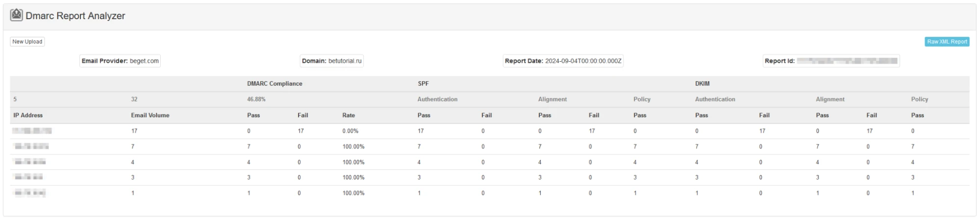
Task: Select the Domain betutorial.ru box
Action: 331,61
